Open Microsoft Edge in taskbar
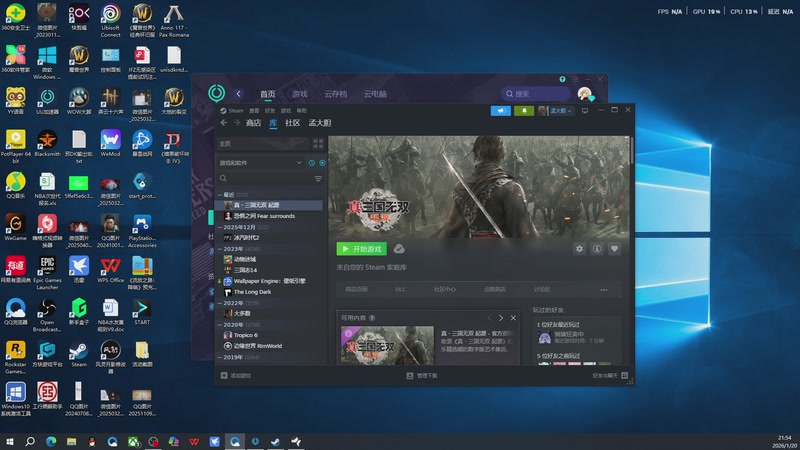The height and width of the screenshot is (450, 800). click(51, 441)
